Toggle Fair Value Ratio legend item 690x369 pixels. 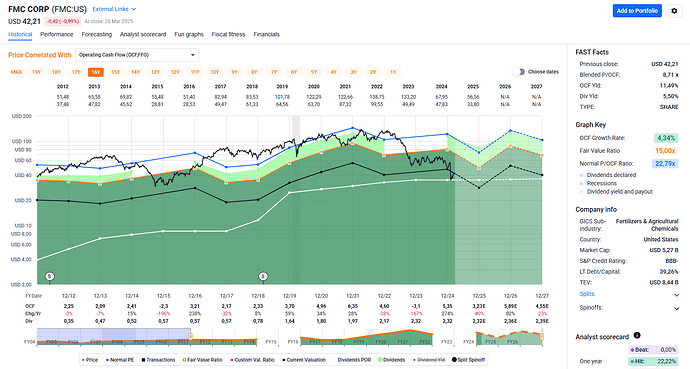tap(202, 360)
